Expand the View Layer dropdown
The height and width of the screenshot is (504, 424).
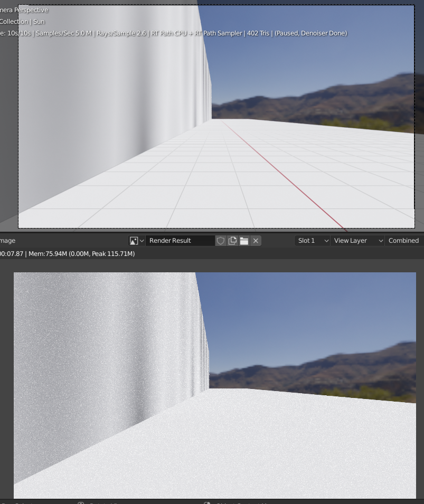point(357,241)
